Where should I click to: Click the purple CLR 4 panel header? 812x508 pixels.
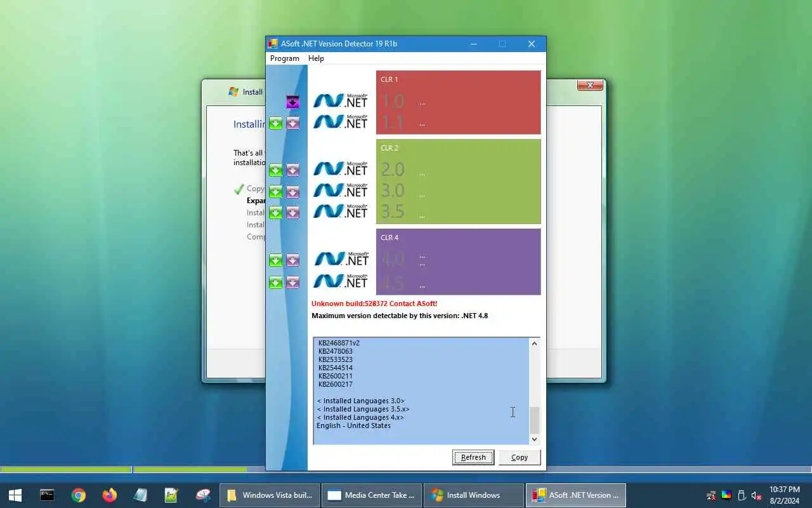click(x=390, y=237)
